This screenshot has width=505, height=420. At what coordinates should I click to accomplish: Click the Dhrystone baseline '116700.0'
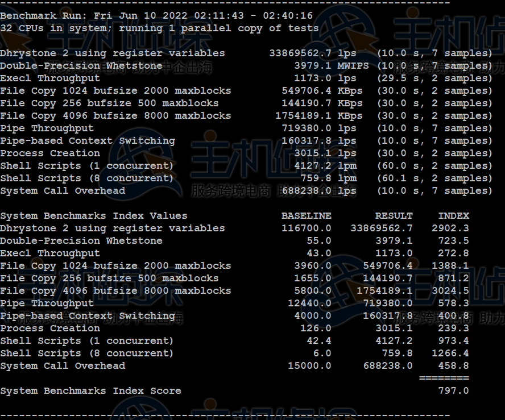[x=307, y=228]
